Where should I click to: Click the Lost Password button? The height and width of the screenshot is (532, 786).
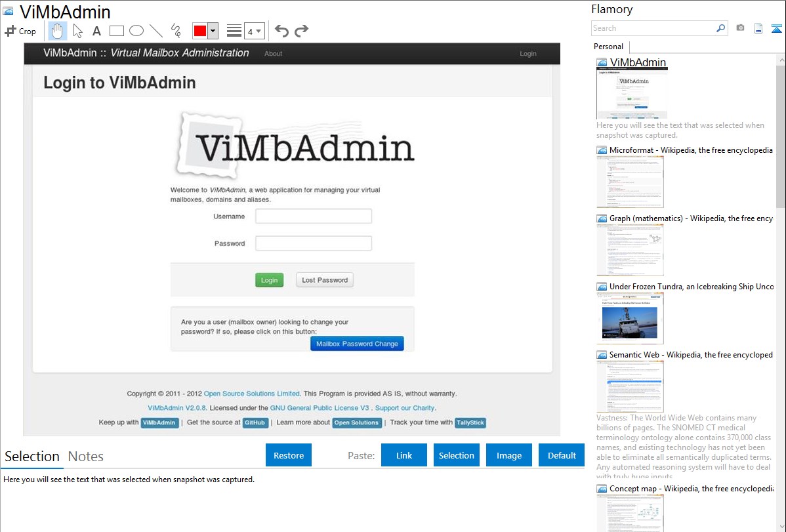pos(325,280)
